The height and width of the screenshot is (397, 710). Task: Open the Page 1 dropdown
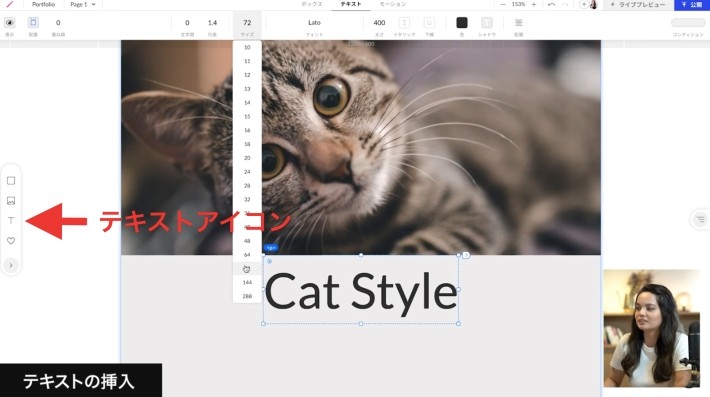[83, 5]
